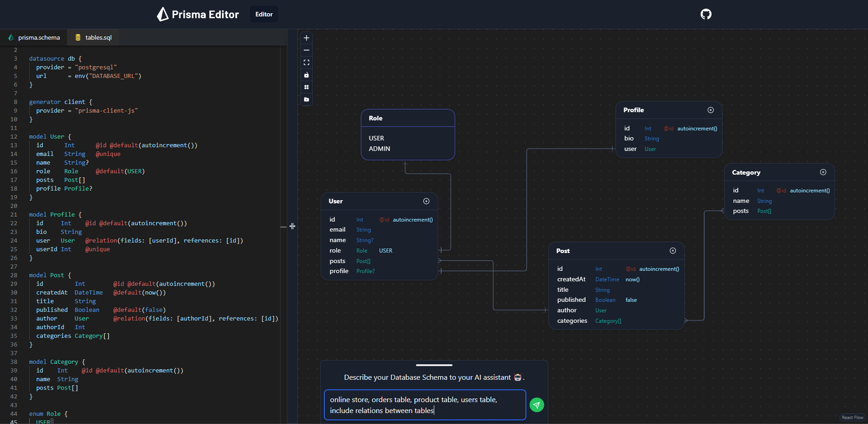Click the authorId Int code line
The image size is (868, 424).
coord(61,327)
